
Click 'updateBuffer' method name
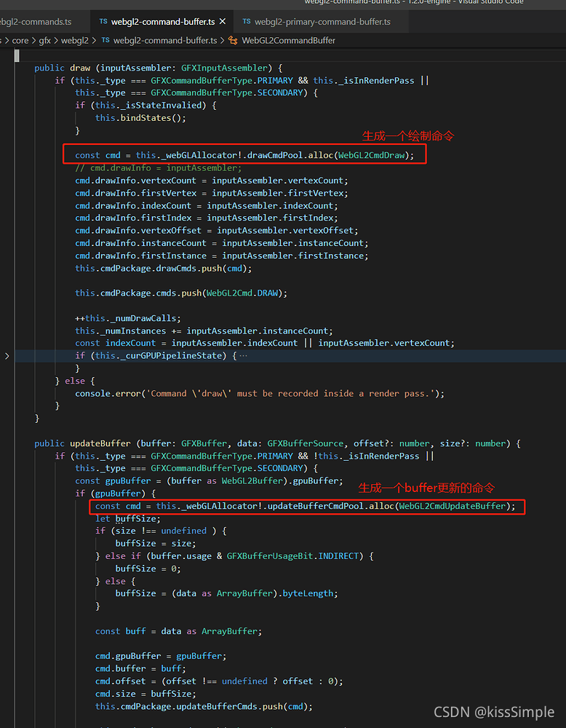(100, 444)
